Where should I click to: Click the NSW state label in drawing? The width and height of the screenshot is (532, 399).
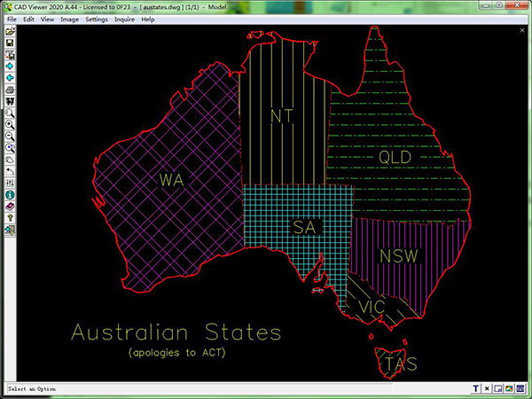tap(398, 257)
